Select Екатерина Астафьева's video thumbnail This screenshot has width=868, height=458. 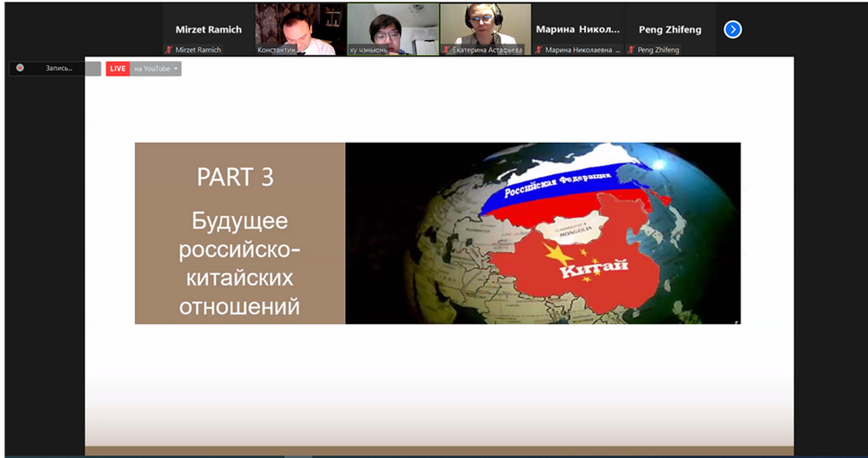tap(486, 30)
